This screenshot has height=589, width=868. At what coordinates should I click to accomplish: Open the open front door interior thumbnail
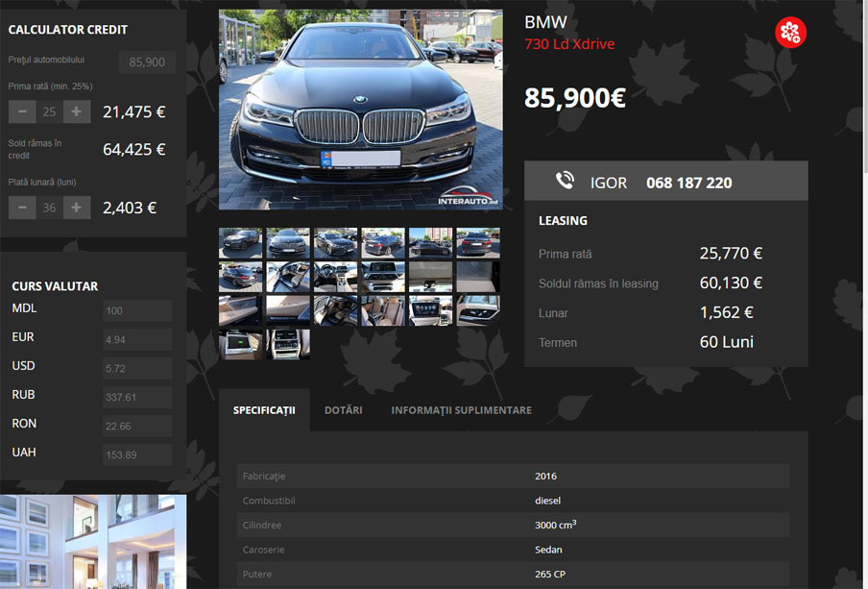point(288,277)
